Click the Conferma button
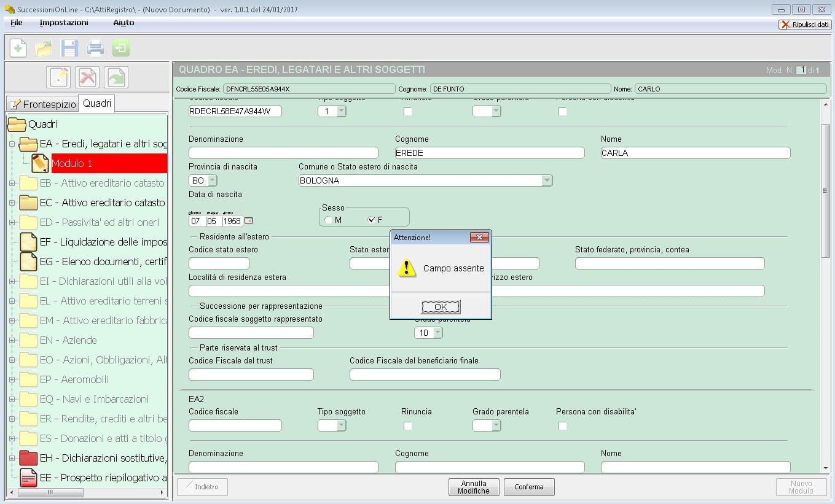This screenshot has height=504, width=835. pos(529,487)
